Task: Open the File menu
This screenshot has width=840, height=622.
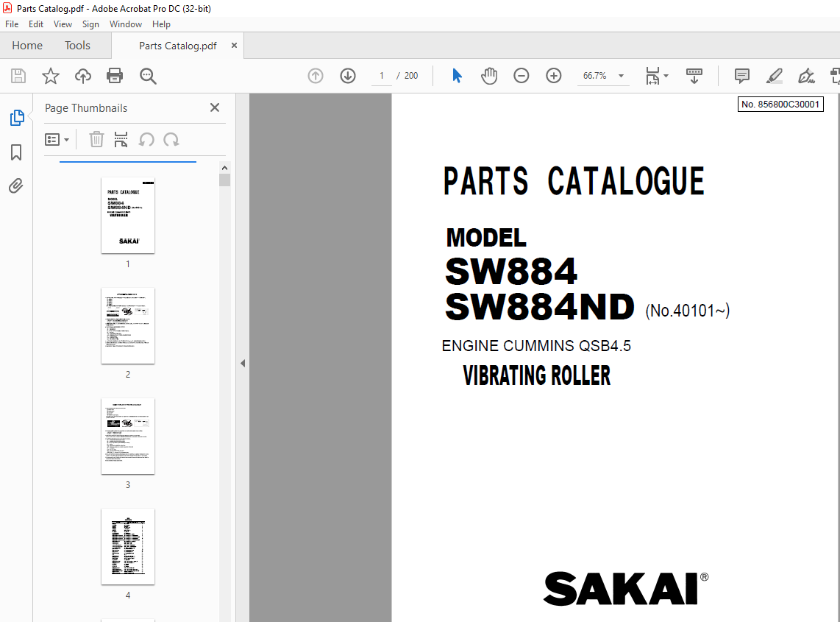Action: click(12, 24)
